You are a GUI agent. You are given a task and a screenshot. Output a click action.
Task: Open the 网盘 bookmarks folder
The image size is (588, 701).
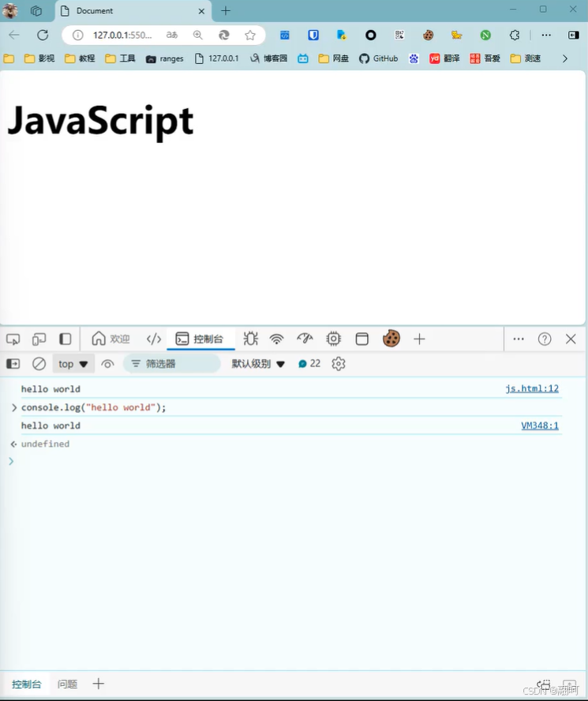click(x=334, y=58)
